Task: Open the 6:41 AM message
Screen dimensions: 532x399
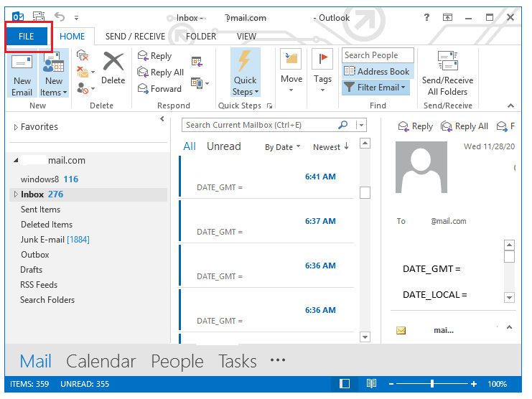Action: click(x=266, y=177)
